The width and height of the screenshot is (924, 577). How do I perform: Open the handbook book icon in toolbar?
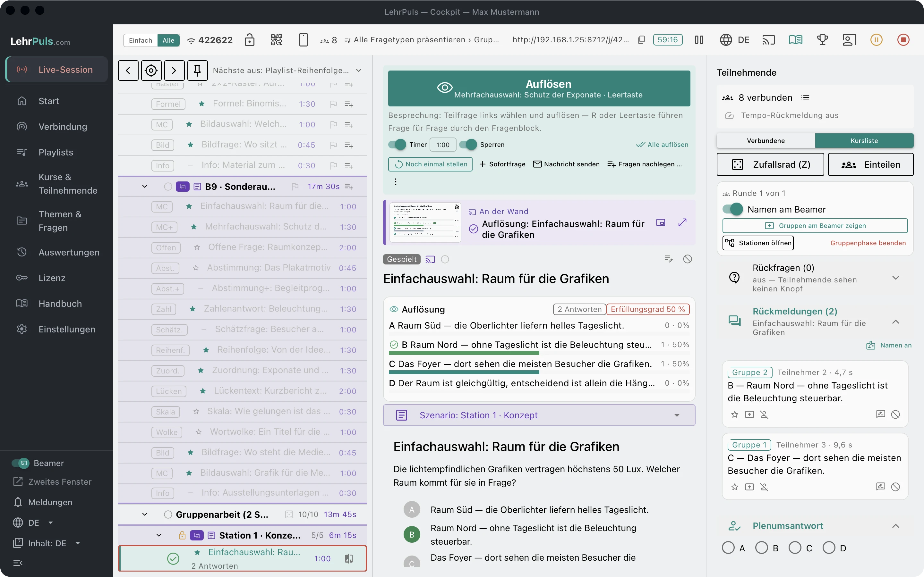coord(795,40)
